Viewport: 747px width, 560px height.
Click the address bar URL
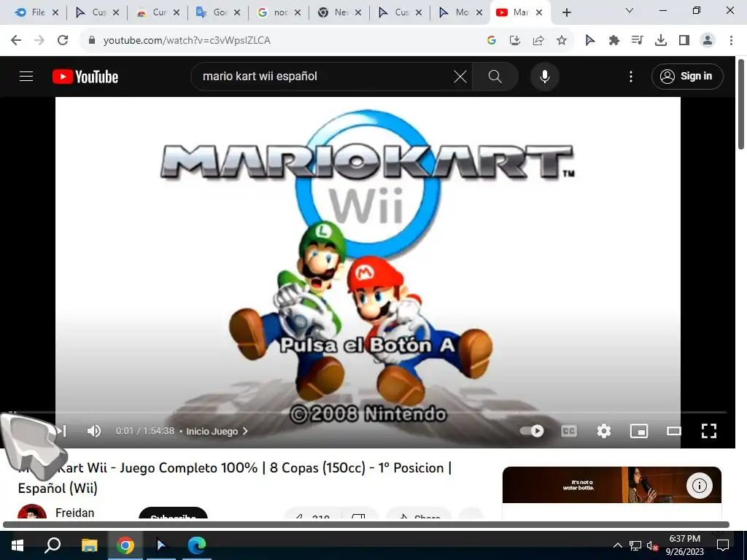(187, 41)
